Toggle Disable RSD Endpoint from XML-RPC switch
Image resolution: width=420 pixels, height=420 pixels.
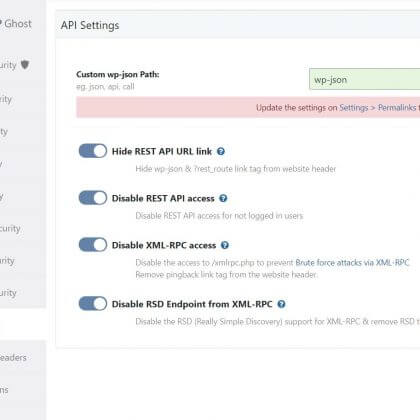(93, 304)
